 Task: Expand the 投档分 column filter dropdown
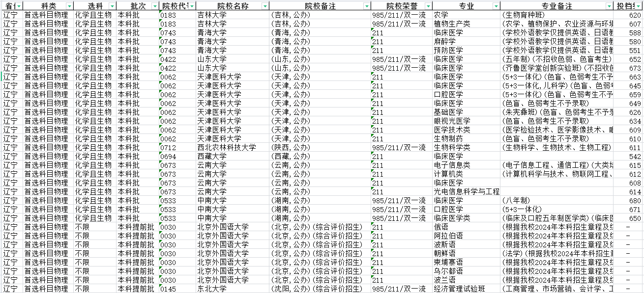point(641,6)
